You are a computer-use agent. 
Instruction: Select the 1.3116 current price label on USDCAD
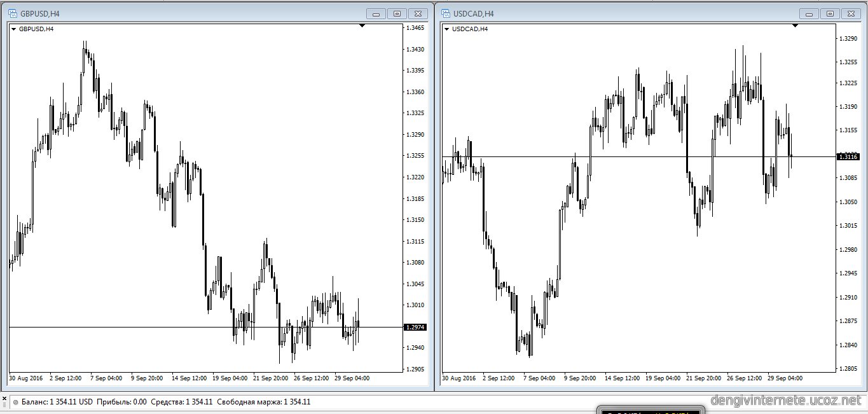click(x=848, y=156)
